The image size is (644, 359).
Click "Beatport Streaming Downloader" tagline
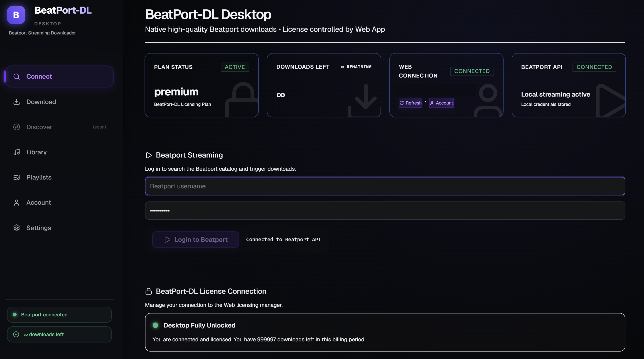[x=42, y=33]
